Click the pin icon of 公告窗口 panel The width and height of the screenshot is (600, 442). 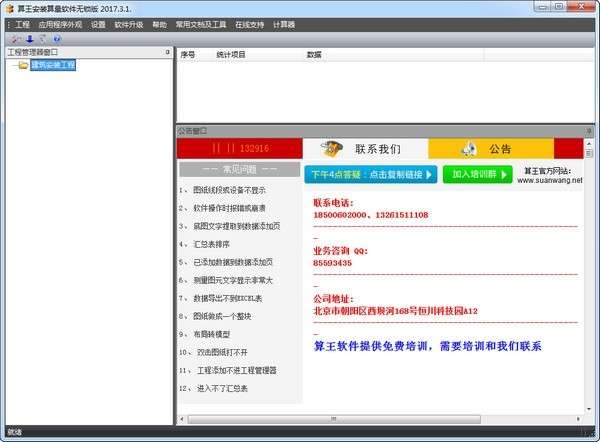click(x=589, y=131)
